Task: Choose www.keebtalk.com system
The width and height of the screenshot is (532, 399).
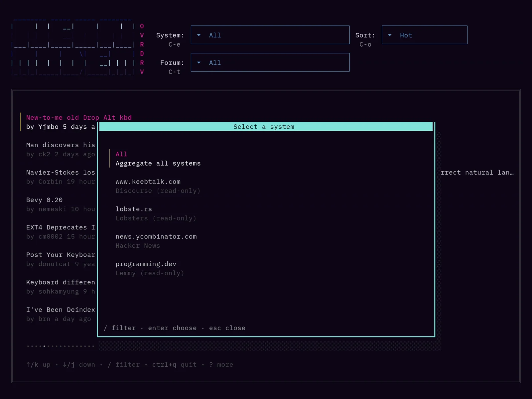Action: [x=148, y=182]
